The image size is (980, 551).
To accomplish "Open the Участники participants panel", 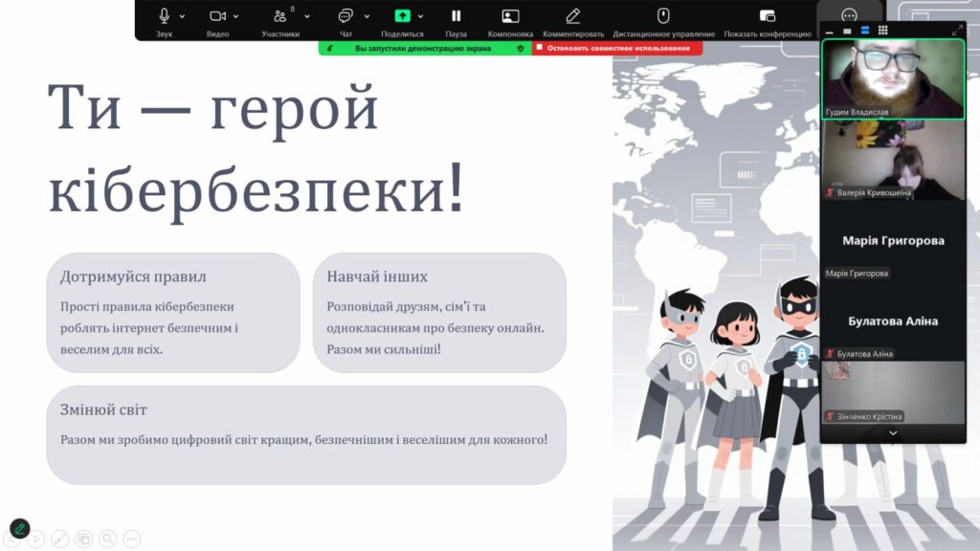I will (x=279, y=15).
